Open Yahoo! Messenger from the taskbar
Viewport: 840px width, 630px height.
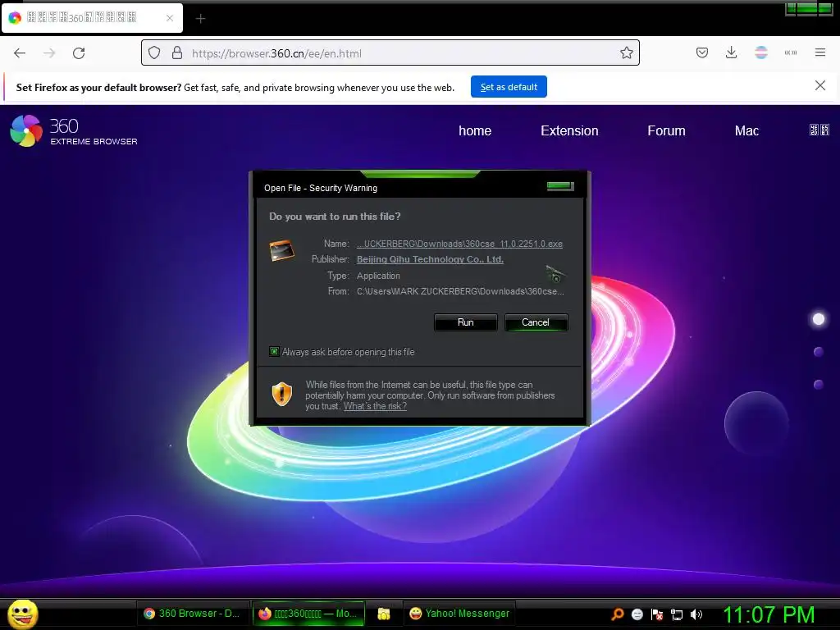coord(459,614)
